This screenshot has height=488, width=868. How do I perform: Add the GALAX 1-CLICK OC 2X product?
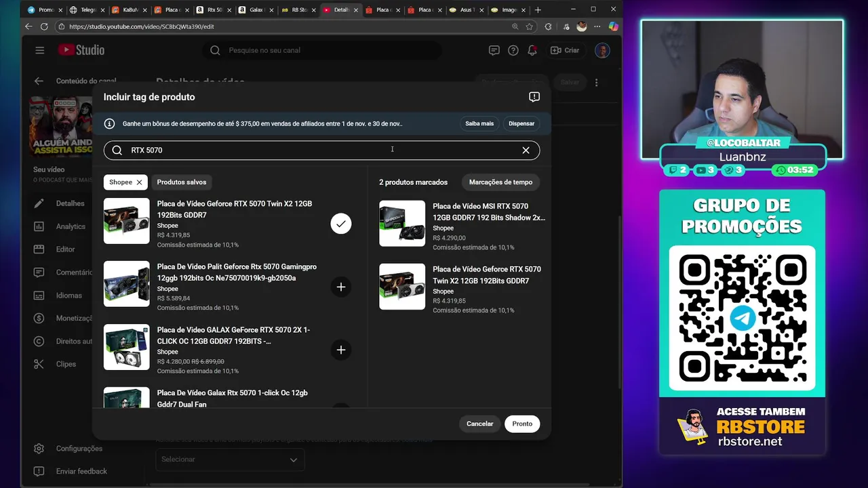coord(341,350)
